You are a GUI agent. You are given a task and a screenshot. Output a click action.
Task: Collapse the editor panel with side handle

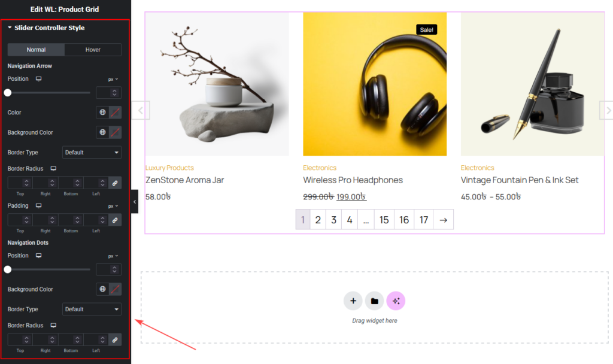coord(135,202)
